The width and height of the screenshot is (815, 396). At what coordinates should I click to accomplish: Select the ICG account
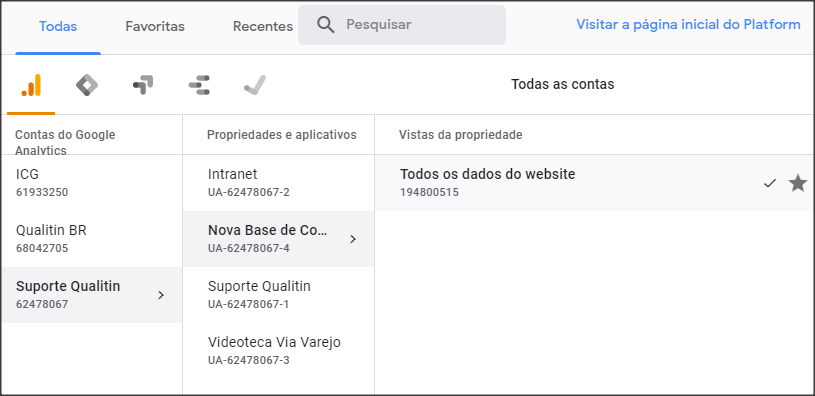(x=91, y=183)
